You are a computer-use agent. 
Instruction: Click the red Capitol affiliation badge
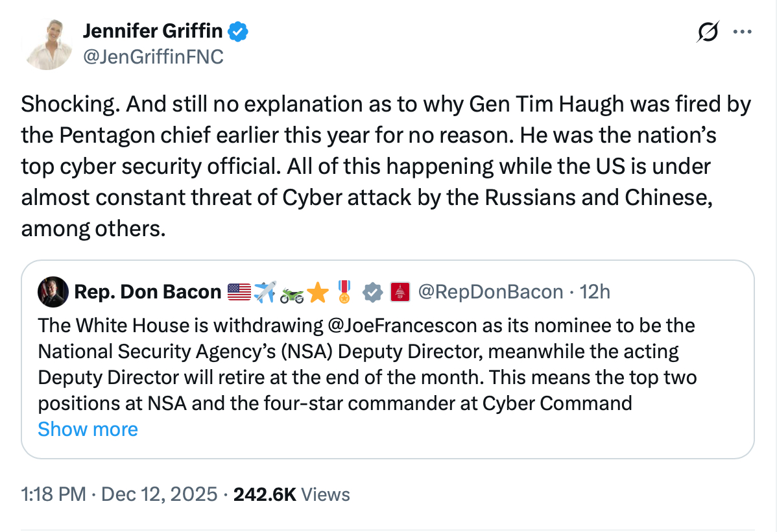point(398,293)
